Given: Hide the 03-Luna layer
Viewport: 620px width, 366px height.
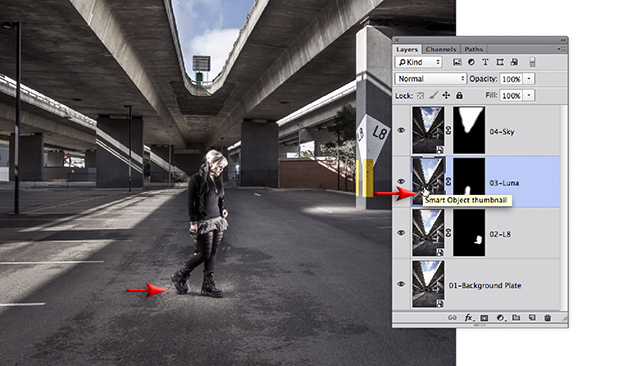Looking at the screenshot, I should (x=401, y=181).
